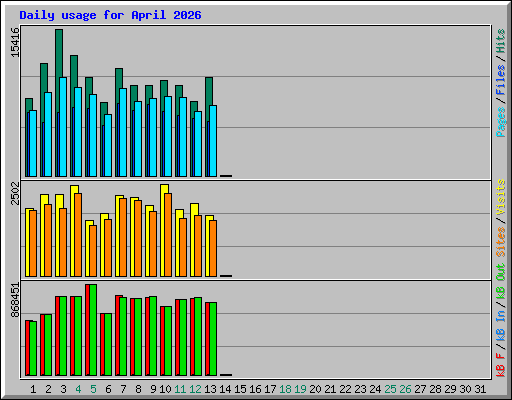
Task: Click the green kB Out bar for day 5
Action: (x=93, y=330)
